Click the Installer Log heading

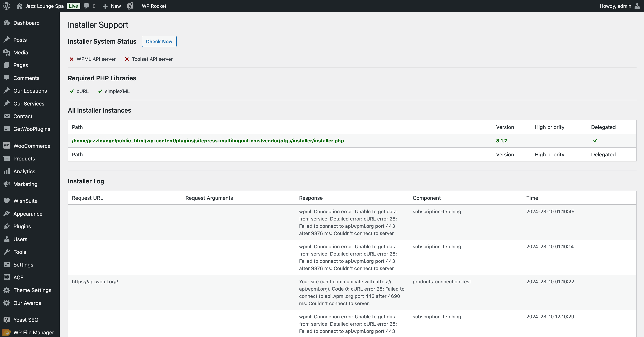coord(86,181)
